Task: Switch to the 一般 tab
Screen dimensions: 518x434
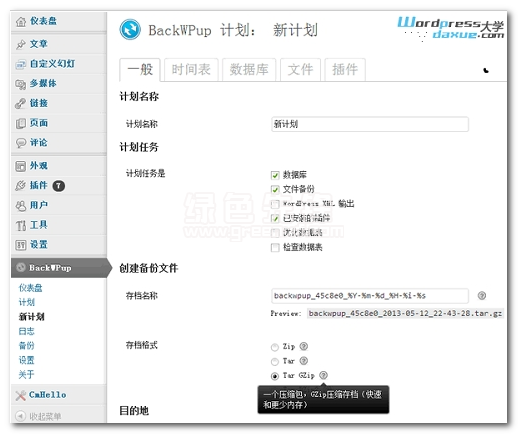Action: 140,70
